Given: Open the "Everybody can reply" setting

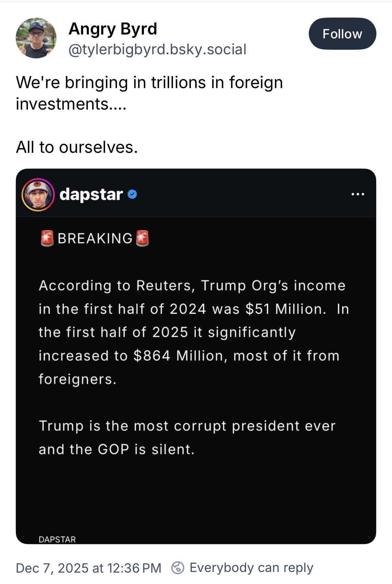Looking at the screenshot, I should coord(251,568).
